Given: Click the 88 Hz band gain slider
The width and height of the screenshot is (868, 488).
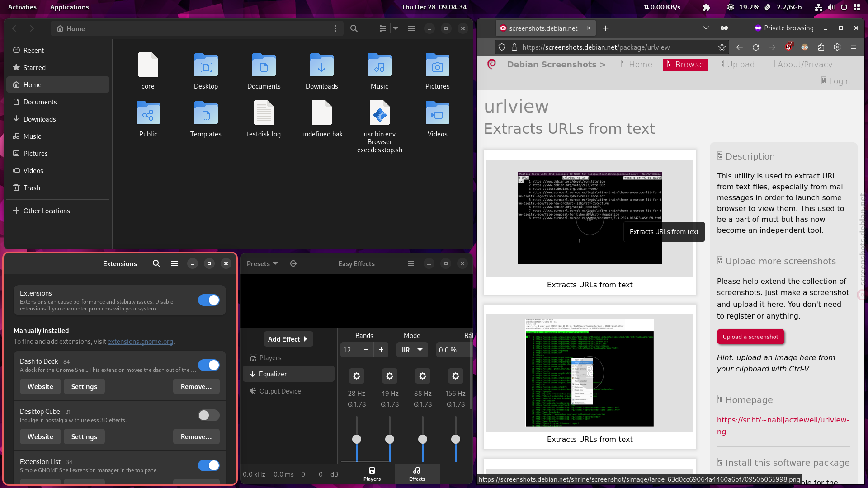Looking at the screenshot, I should (x=423, y=439).
